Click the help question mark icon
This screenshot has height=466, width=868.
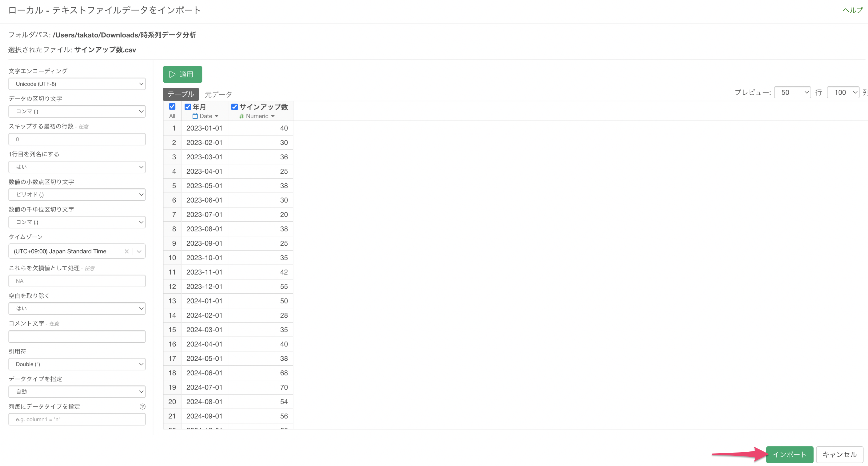point(143,406)
